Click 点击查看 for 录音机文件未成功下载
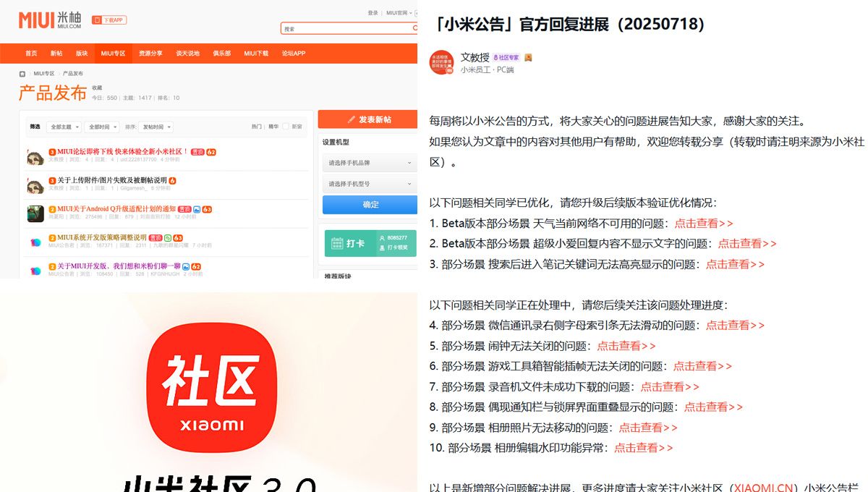 670,387
